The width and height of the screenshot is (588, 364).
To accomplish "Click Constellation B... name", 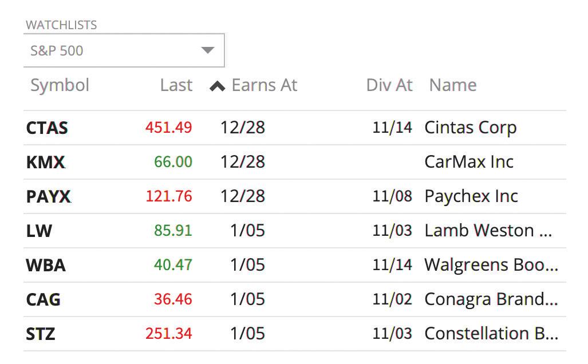I will click(x=491, y=334).
